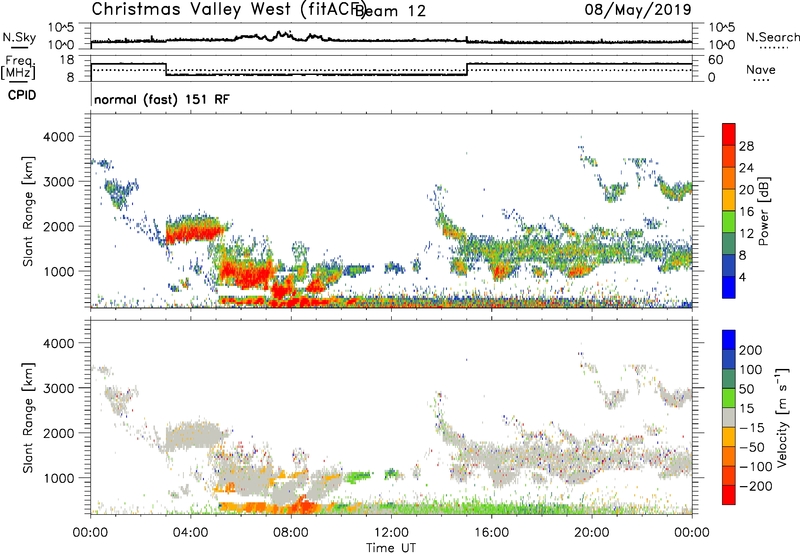
Task: Click the '12:00' time tick label
Action: (391, 533)
